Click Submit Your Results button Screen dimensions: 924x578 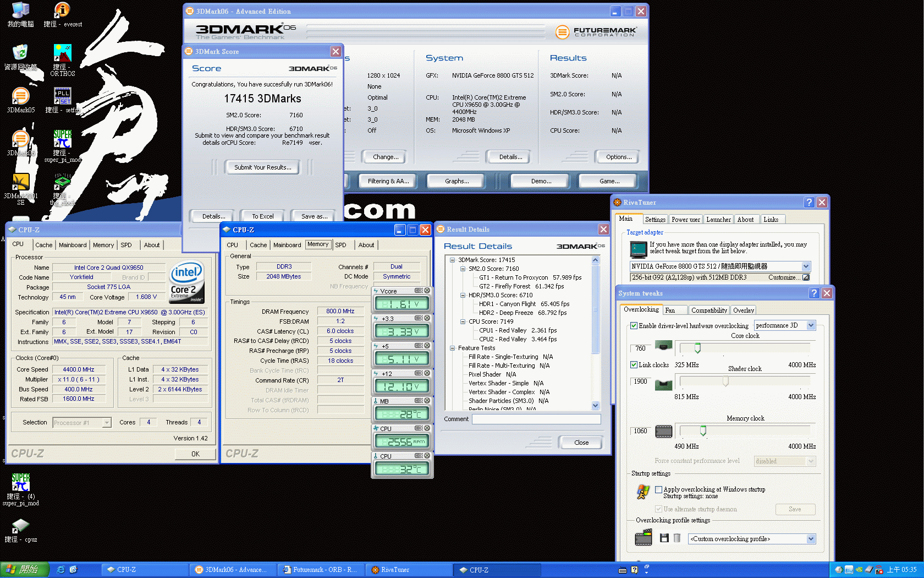pyautogui.click(x=262, y=167)
